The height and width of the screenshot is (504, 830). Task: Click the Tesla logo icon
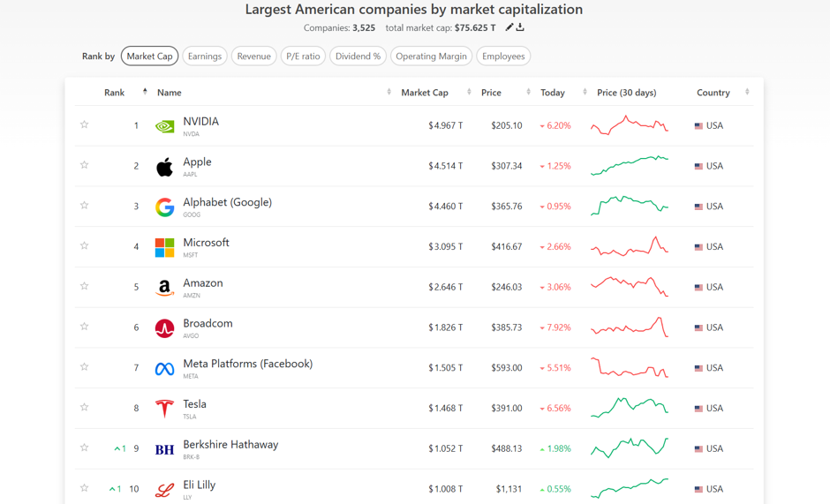pos(164,409)
